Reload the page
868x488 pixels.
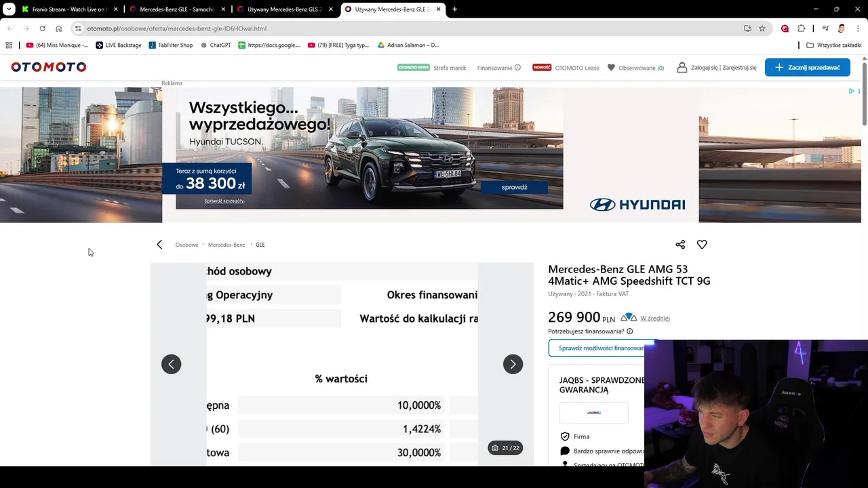42,28
